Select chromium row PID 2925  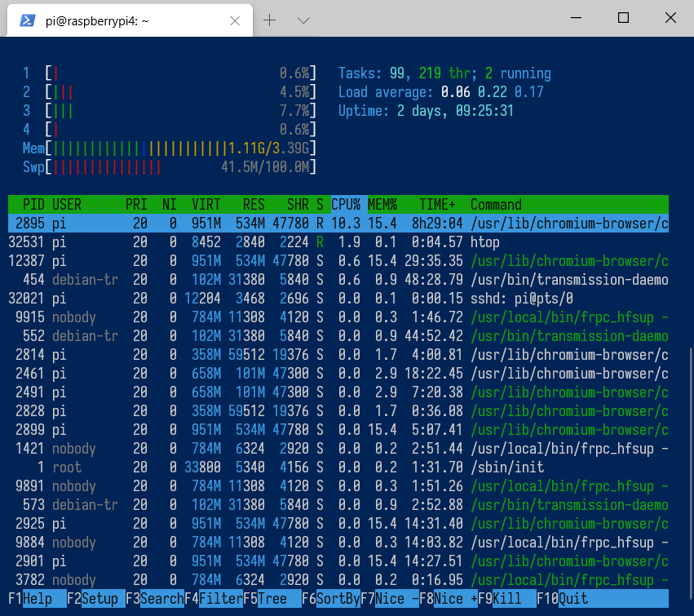point(338,524)
